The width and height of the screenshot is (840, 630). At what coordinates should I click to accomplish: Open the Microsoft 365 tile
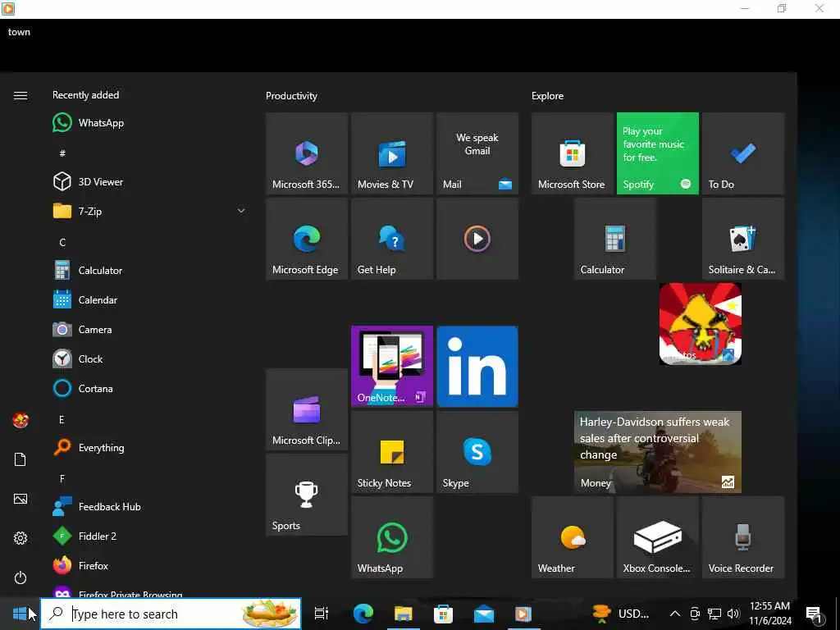pyautogui.click(x=307, y=153)
